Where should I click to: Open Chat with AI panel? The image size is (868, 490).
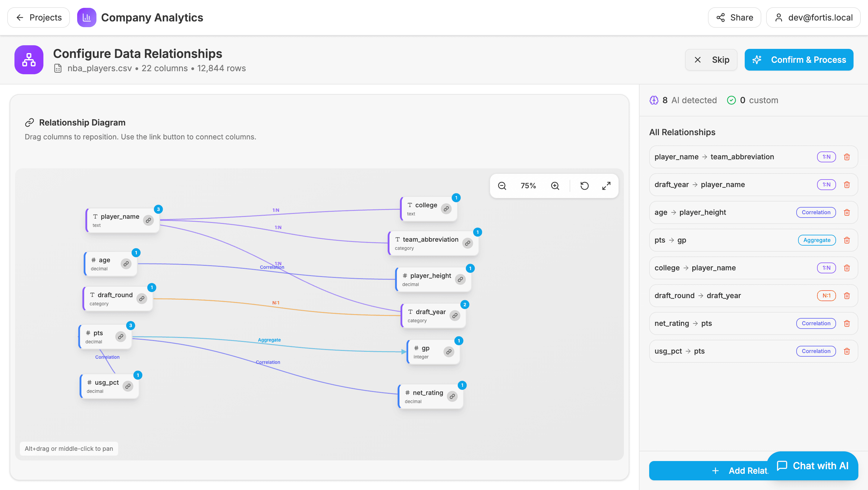coord(813,466)
